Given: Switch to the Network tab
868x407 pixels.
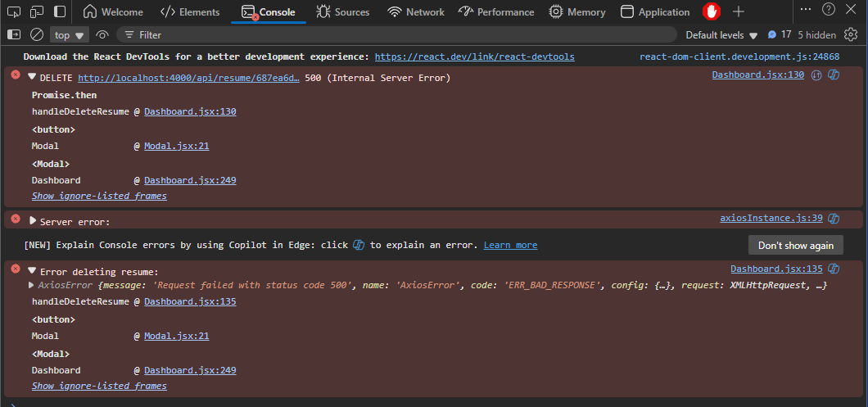Looking at the screenshot, I should tap(416, 11).
